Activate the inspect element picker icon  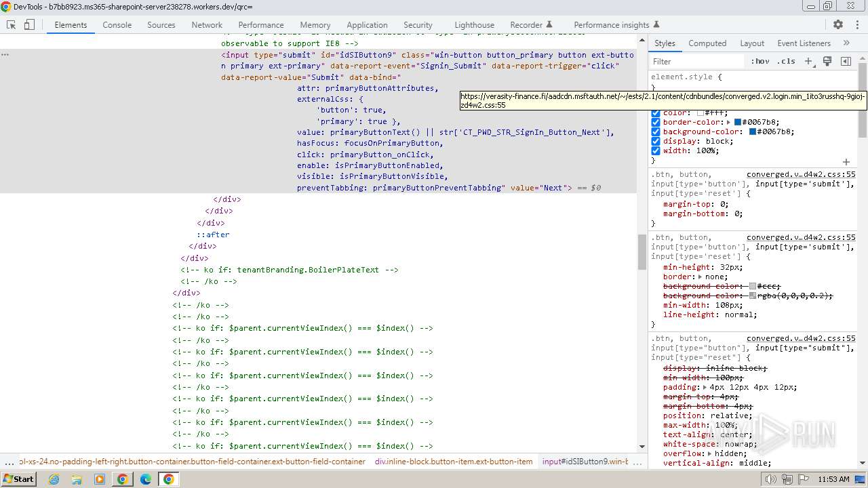11,24
